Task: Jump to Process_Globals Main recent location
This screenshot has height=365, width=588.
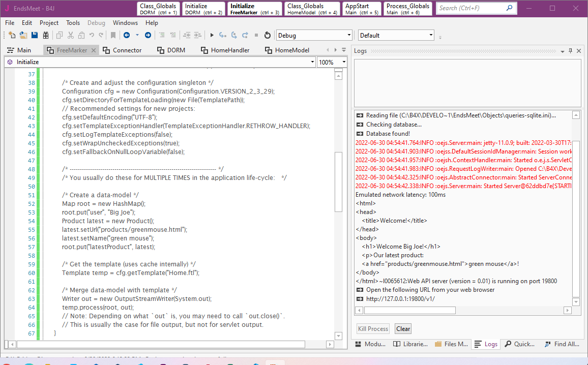Action: coord(408,9)
